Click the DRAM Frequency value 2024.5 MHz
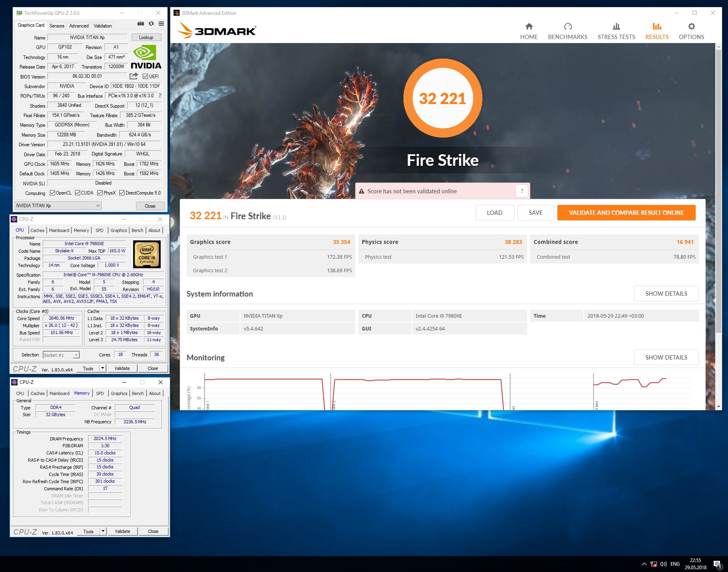 click(105, 438)
